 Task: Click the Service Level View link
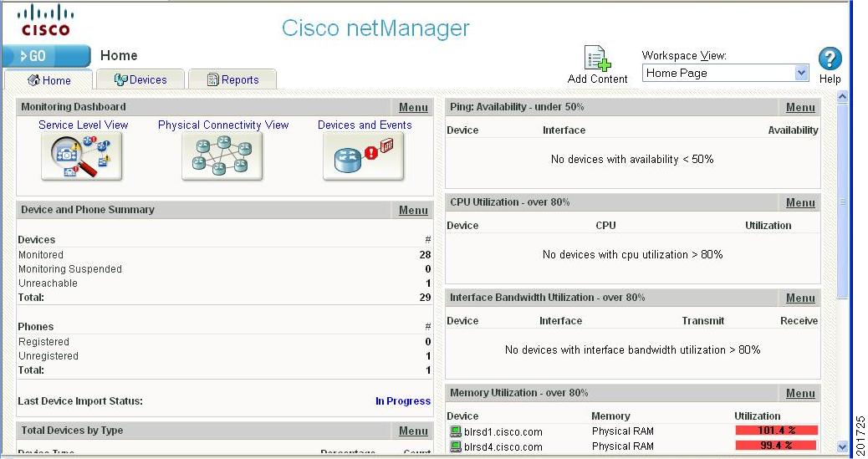83,125
